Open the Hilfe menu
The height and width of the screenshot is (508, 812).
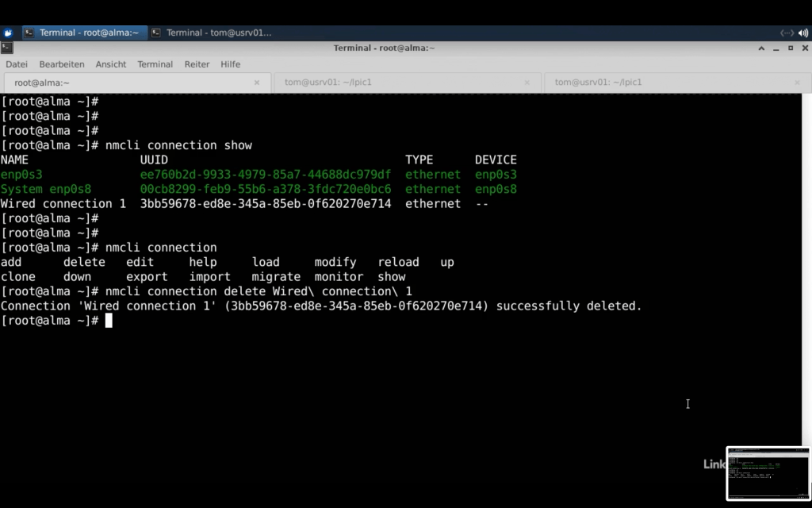(x=230, y=64)
